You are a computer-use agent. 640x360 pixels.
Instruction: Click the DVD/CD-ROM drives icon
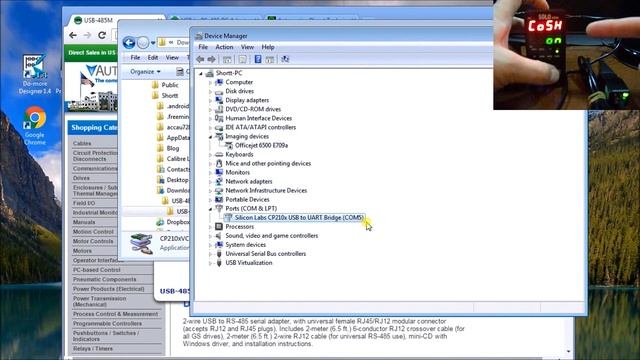[219, 109]
